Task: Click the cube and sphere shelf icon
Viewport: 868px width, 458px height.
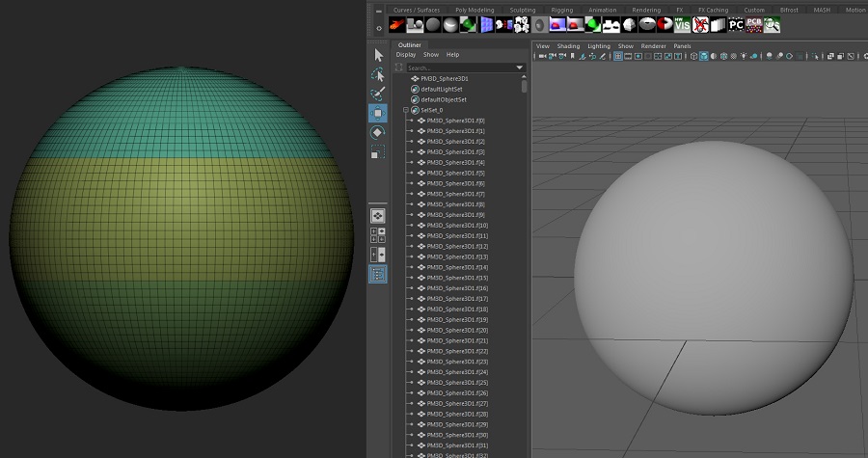Action: (x=415, y=25)
